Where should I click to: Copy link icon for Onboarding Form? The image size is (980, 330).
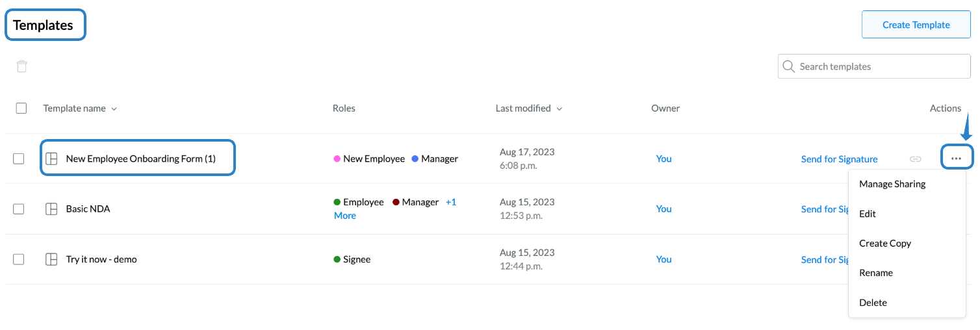[915, 159]
